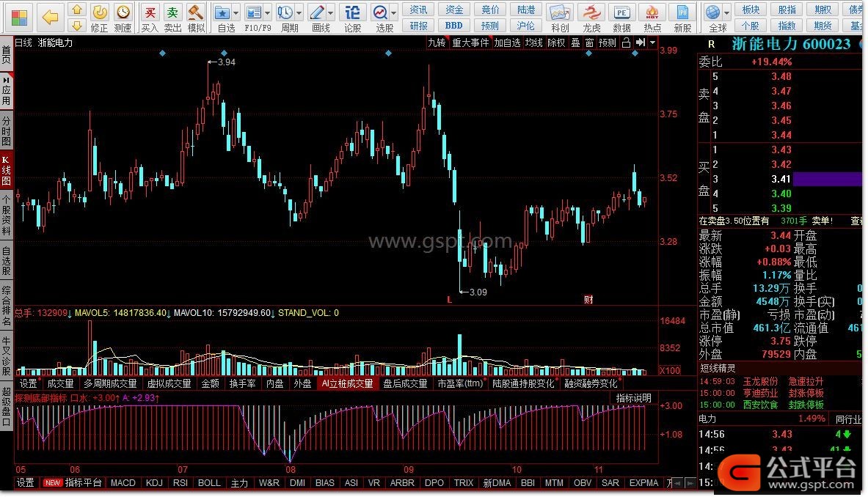Click the down arrow toolbar icon

77,26
